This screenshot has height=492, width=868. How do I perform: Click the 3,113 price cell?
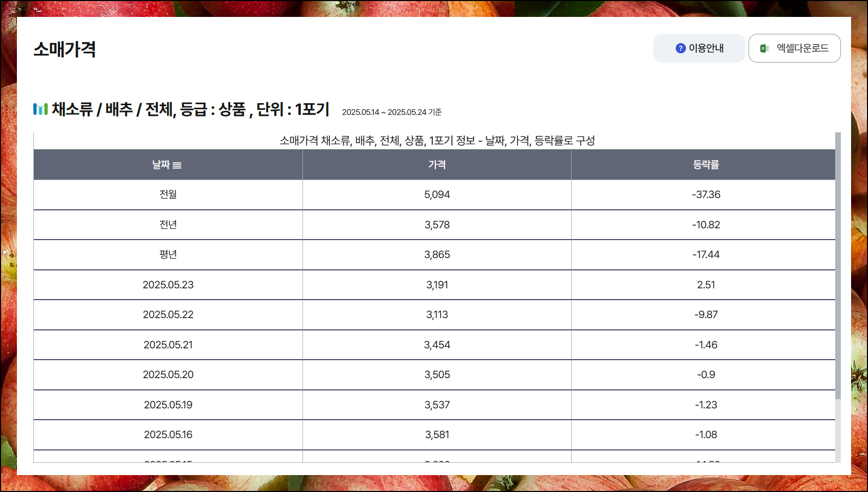[x=437, y=314]
